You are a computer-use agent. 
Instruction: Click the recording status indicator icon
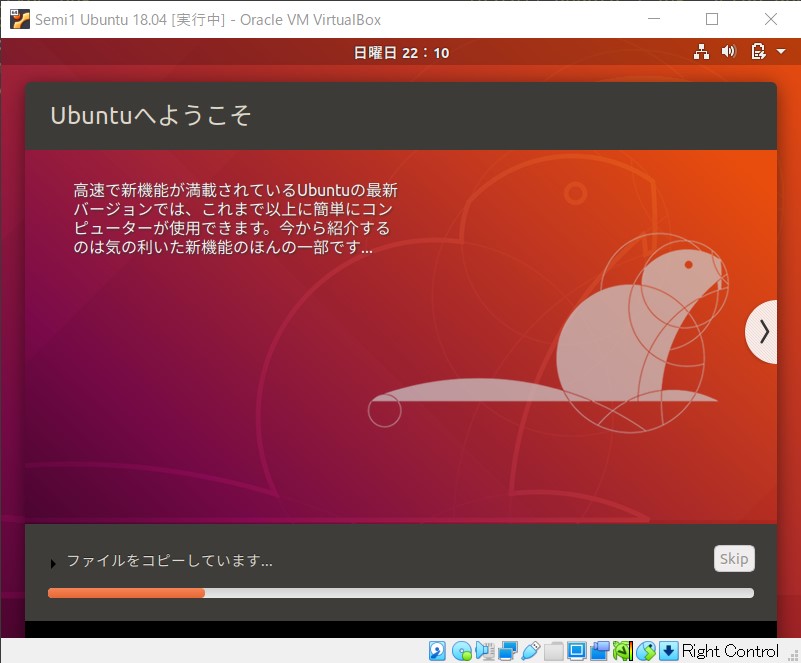[600, 651]
